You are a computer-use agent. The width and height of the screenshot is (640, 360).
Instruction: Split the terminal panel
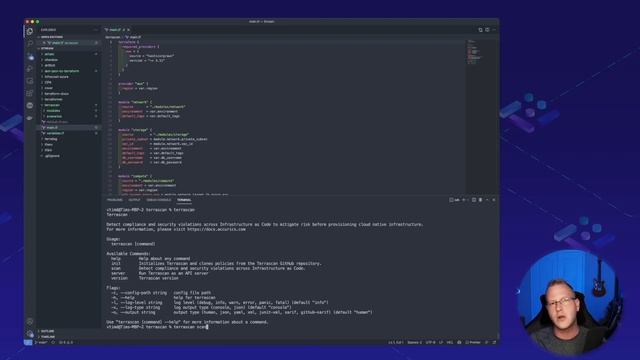tap(474, 200)
